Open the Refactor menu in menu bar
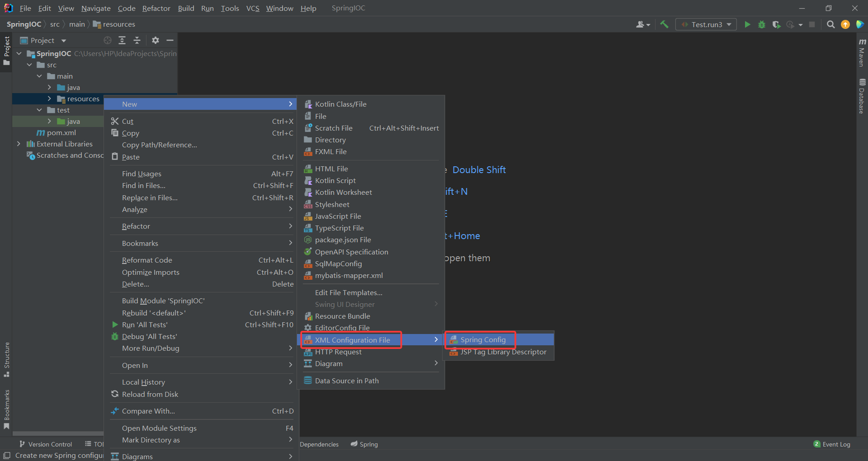Screen dimensions: 868x461 pyautogui.click(x=156, y=8)
